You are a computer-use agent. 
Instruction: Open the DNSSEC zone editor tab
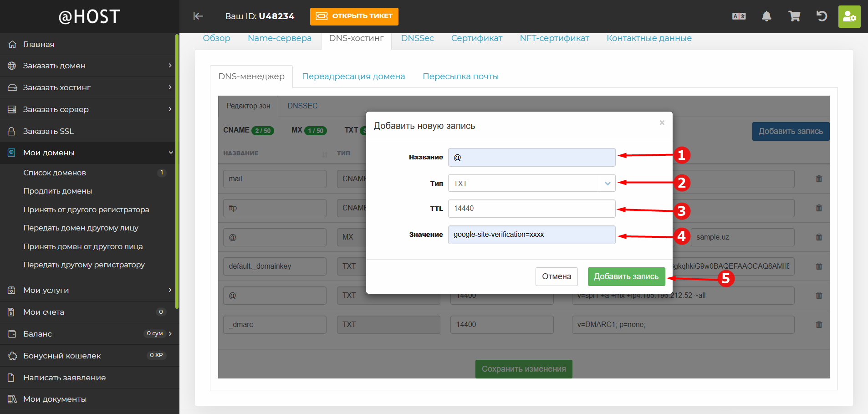[302, 106]
